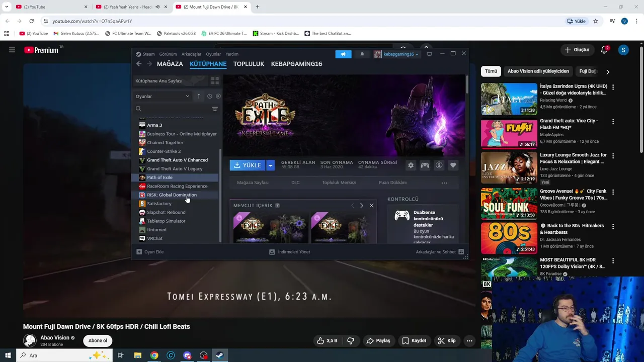Click Oyun Ekle at Steam bottom

coord(150,252)
